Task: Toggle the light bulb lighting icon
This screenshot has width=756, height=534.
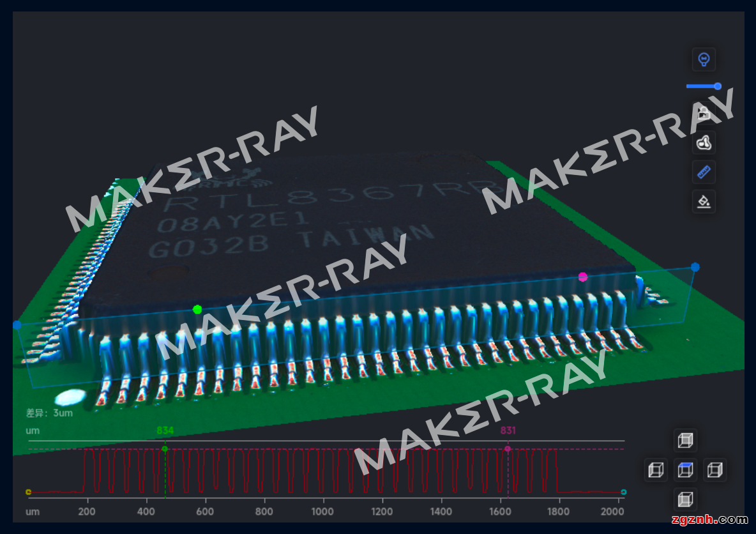Action: (x=704, y=59)
